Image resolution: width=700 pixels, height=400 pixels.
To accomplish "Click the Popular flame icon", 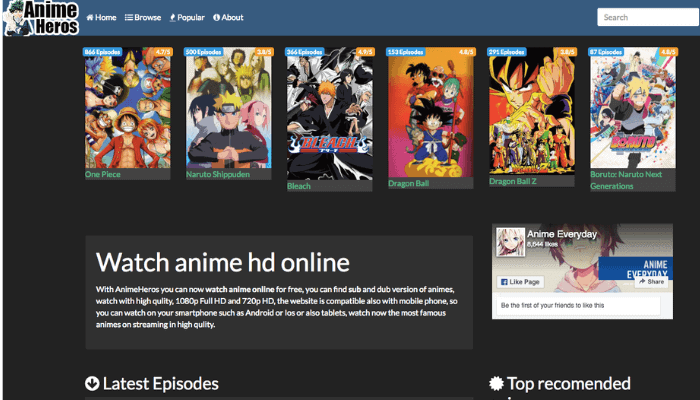I will click(x=172, y=17).
